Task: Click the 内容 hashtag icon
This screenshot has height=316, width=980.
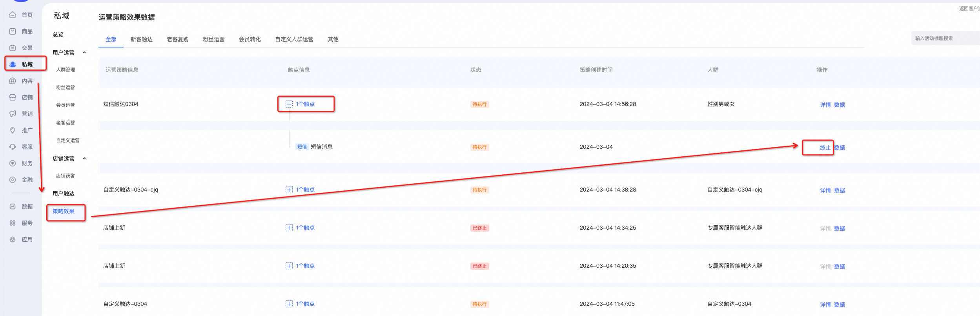Action: tap(13, 81)
